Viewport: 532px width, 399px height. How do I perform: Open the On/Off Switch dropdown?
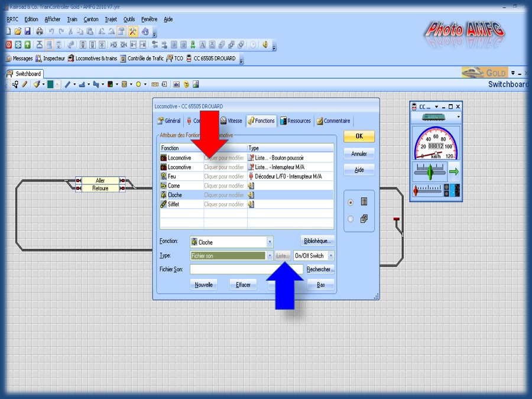coord(331,255)
